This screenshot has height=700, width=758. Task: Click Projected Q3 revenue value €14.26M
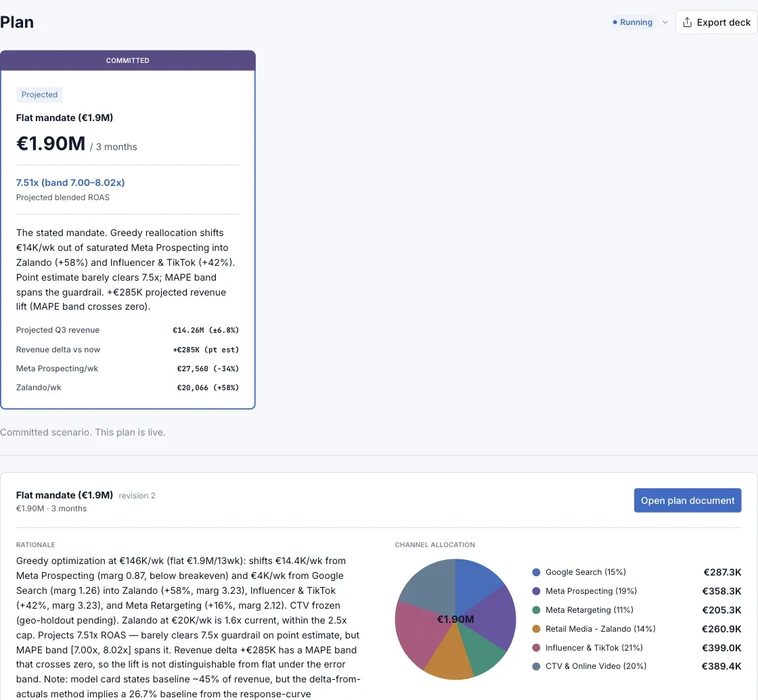coord(206,330)
